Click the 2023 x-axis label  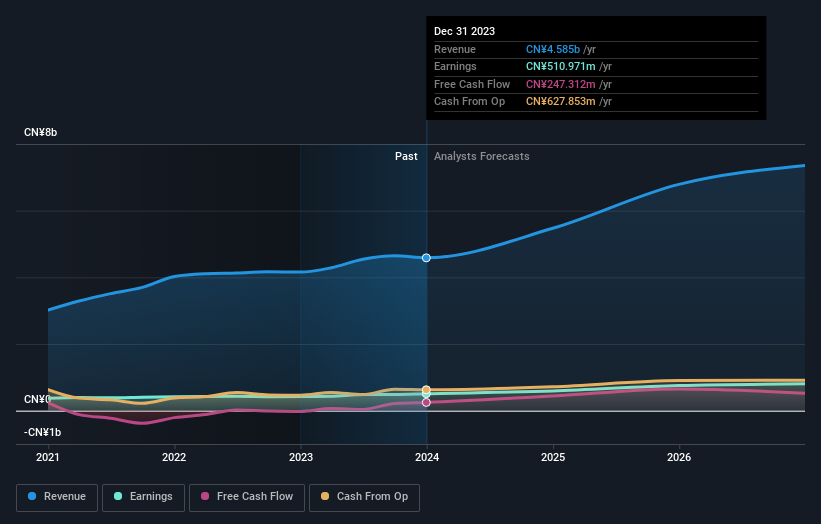pyautogui.click(x=301, y=457)
